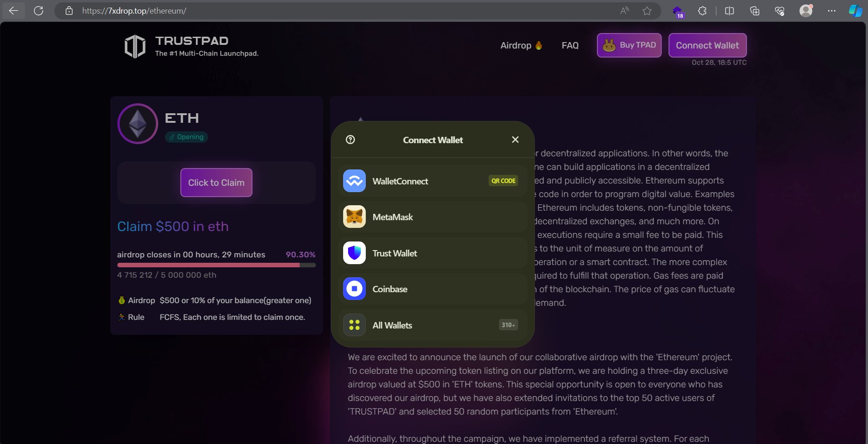Click the 'Claim $500 in eth' heading

pyautogui.click(x=173, y=226)
